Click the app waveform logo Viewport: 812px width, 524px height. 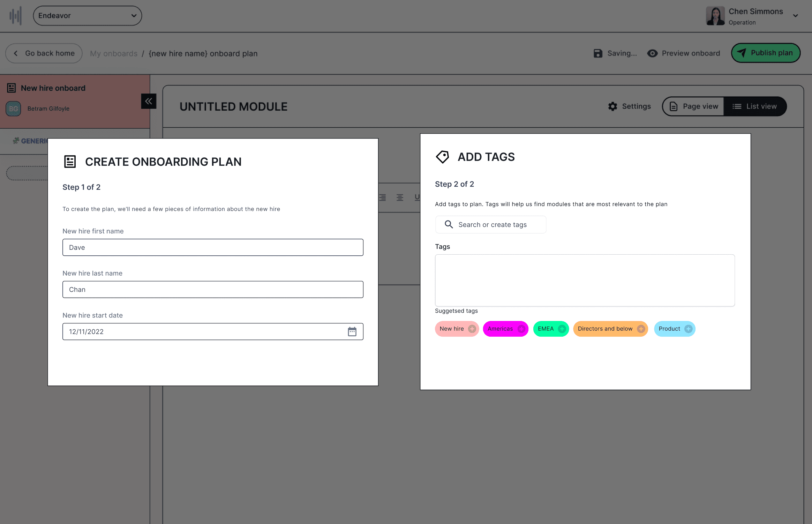click(x=15, y=16)
